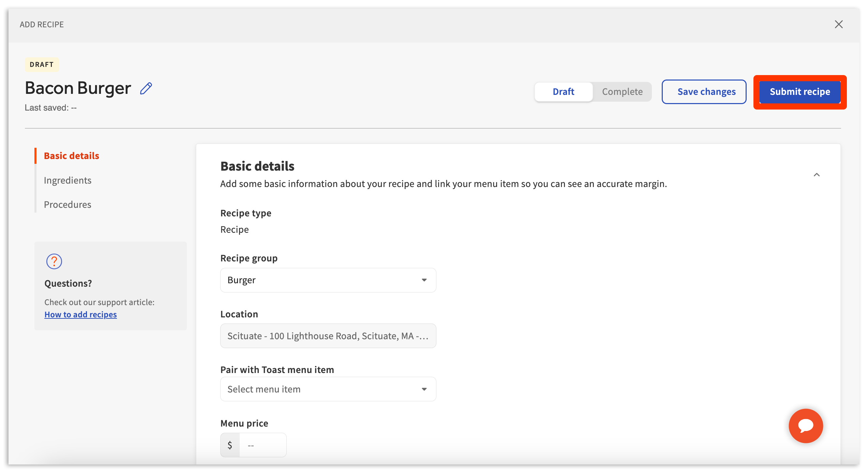Go to the Ingredients section
Image resolution: width=868 pixels, height=473 pixels.
click(x=68, y=181)
